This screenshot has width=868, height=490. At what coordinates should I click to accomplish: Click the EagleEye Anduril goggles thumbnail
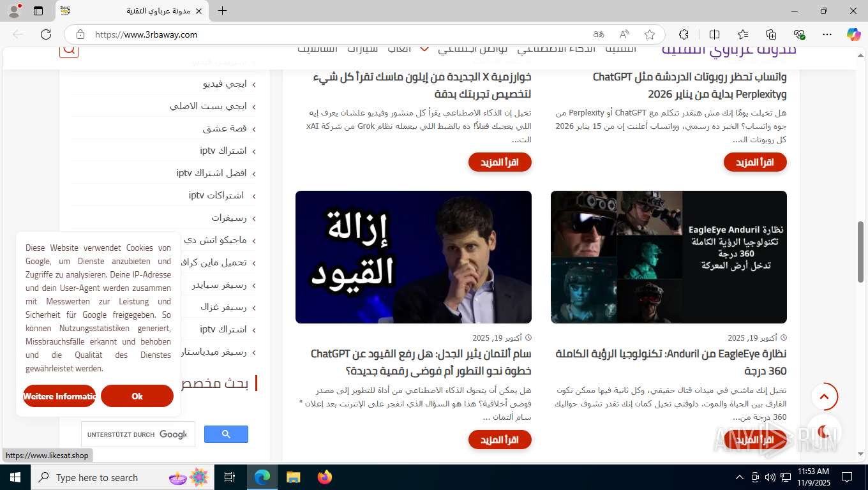669,257
